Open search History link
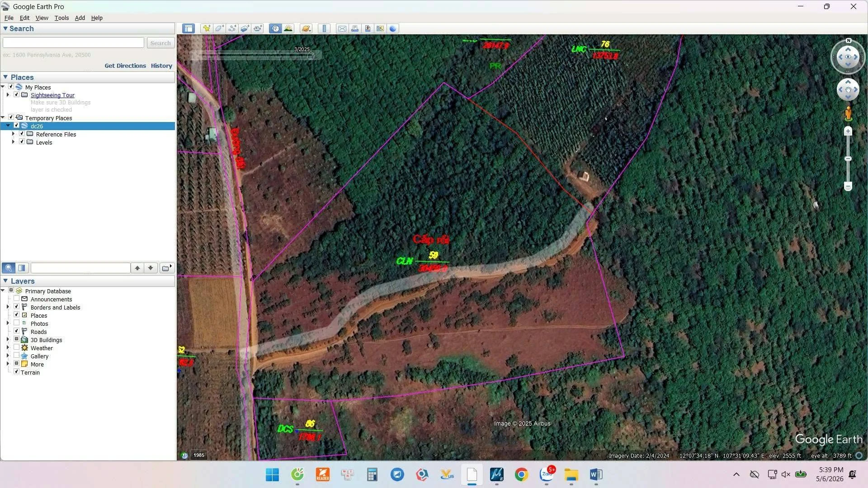This screenshot has width=868, height=488. pyautogui.click(x=161, y=66)
